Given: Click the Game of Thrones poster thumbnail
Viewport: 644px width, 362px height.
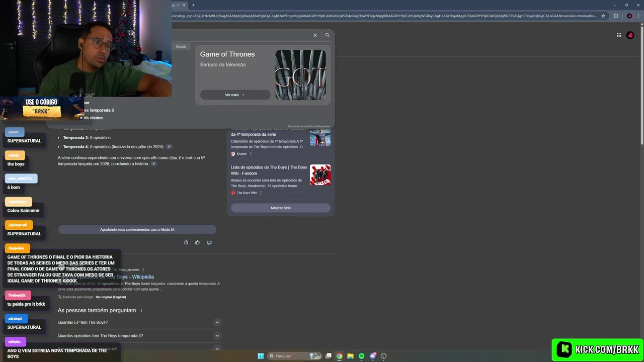Looking at the screenshot, I should [x=300, y=74].
